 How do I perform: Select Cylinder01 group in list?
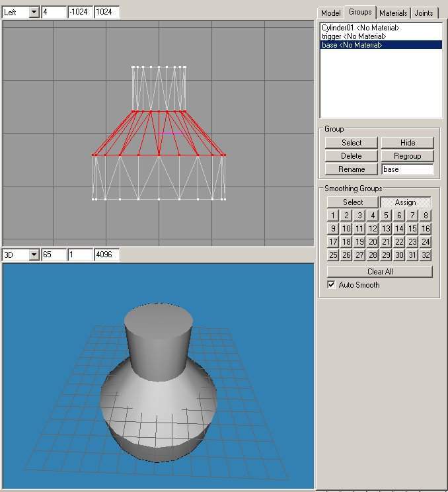coord(360,28)
